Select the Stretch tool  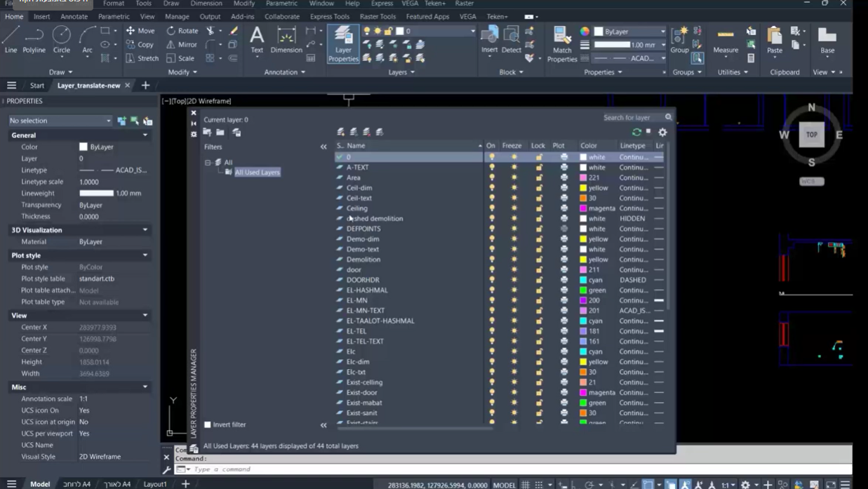(x=142, y=58)
